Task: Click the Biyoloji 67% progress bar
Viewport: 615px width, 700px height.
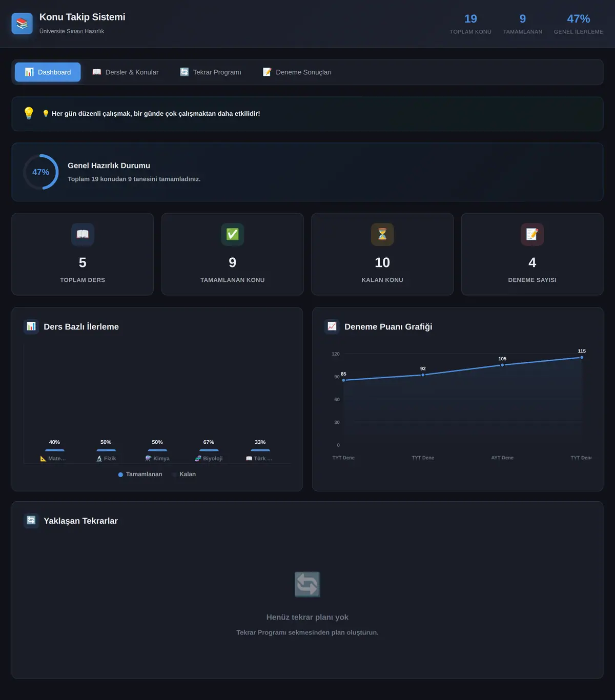Action: point(209,450)
